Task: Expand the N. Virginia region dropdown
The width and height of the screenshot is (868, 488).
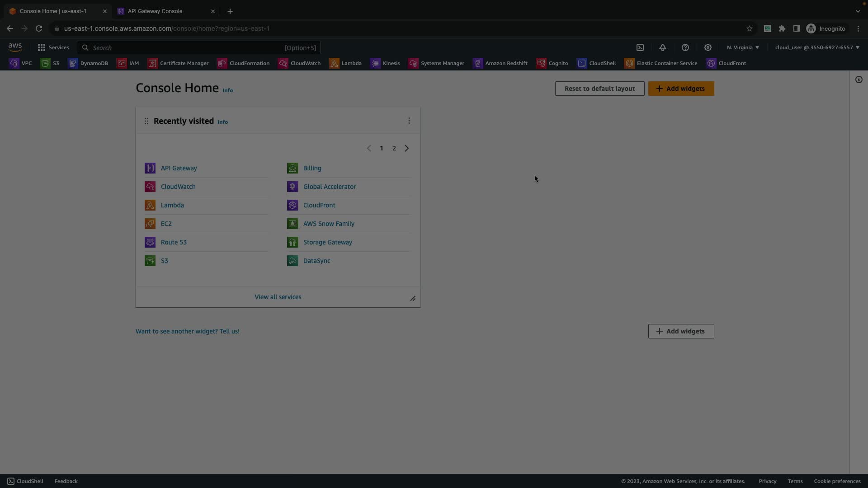Action: click(743, 47)
